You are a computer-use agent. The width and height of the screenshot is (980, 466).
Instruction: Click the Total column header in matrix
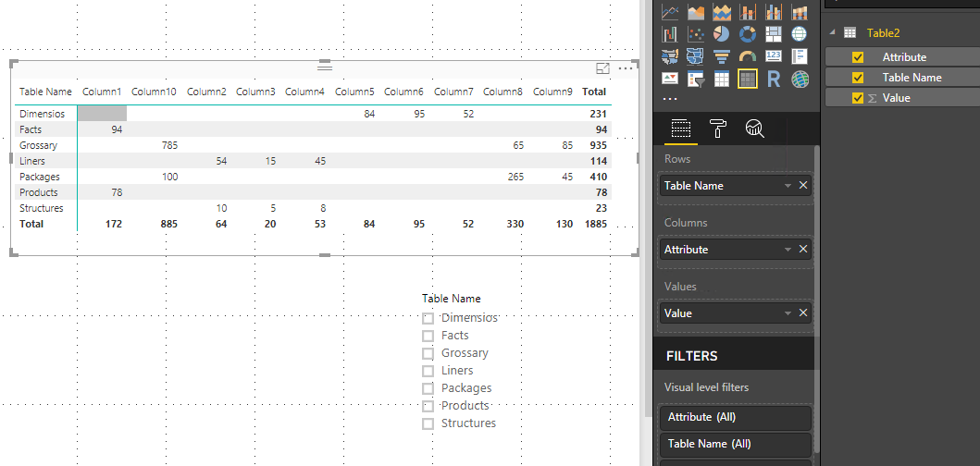594,92
